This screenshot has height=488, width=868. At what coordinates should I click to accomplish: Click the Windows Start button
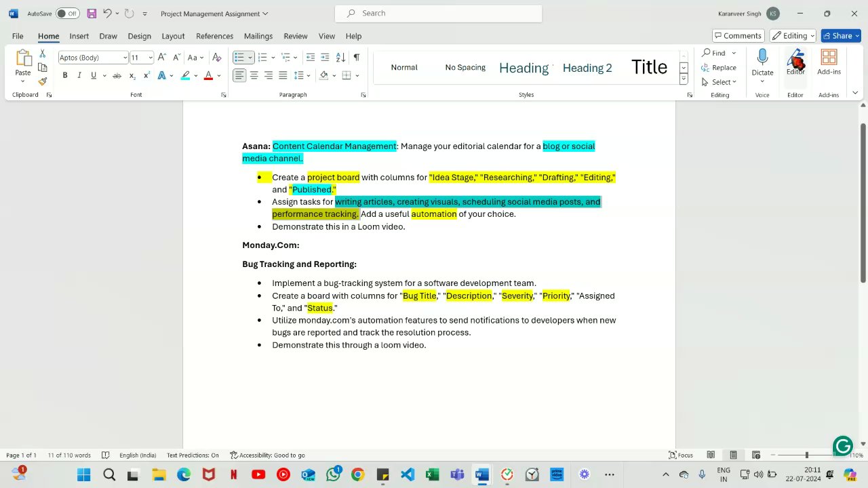pos(84,474)
